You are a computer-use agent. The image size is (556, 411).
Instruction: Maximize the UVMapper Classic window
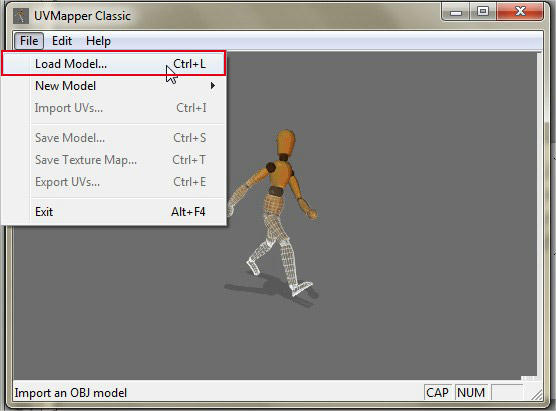[x=483, y=12]
